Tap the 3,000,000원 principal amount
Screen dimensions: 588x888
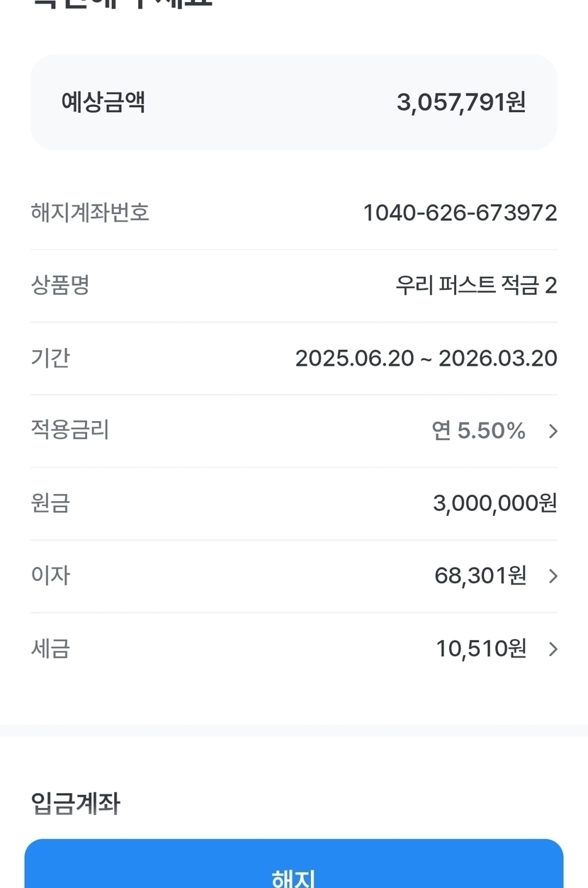[x=494, y=503]
